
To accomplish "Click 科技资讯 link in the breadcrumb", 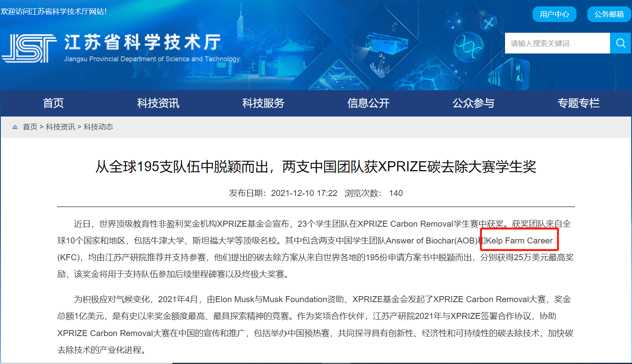I will click(x=60, y=127).
